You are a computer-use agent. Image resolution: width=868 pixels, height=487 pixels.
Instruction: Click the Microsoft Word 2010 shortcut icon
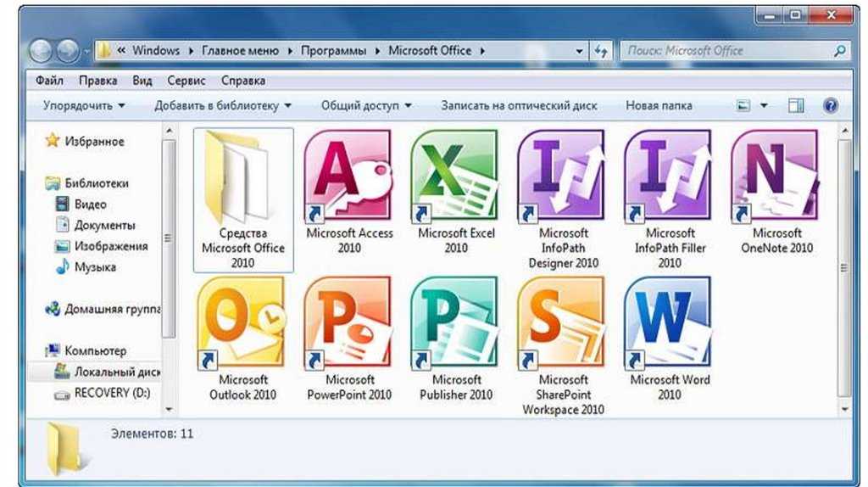tap(670, 323)
